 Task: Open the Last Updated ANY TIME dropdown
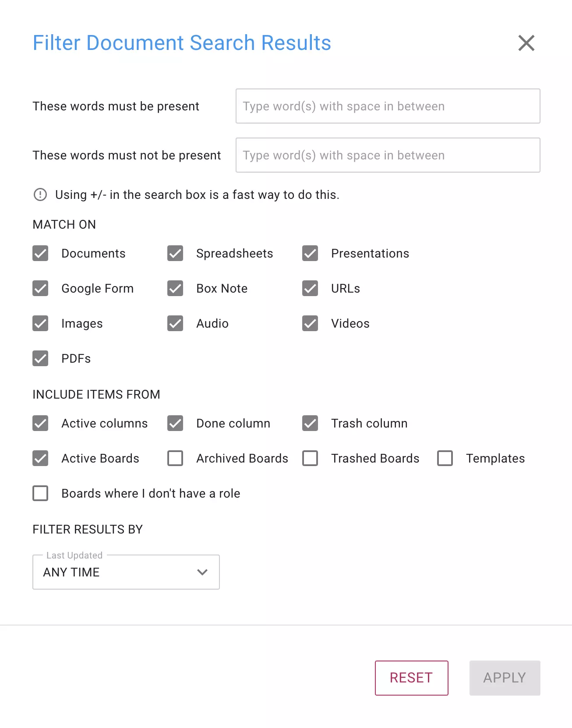click(126, 572)
